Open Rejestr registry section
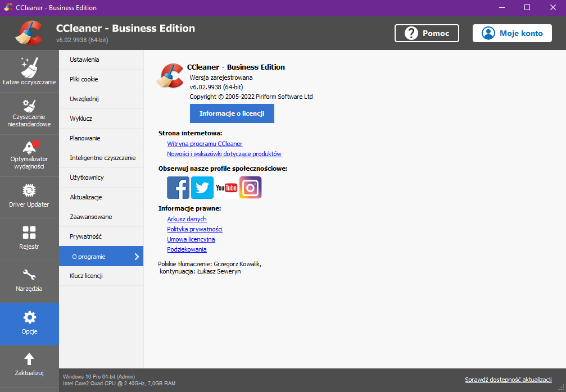The image size is (566, 392). 29,240
